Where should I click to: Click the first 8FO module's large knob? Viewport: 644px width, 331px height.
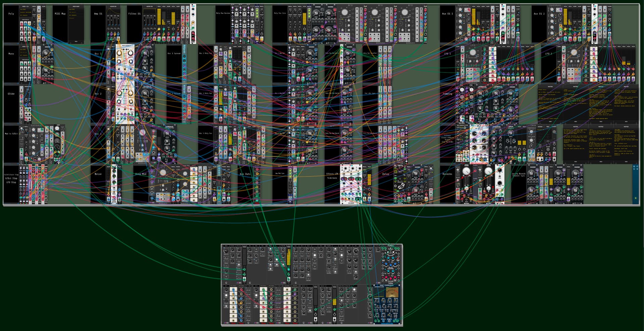tap(344, 12)
